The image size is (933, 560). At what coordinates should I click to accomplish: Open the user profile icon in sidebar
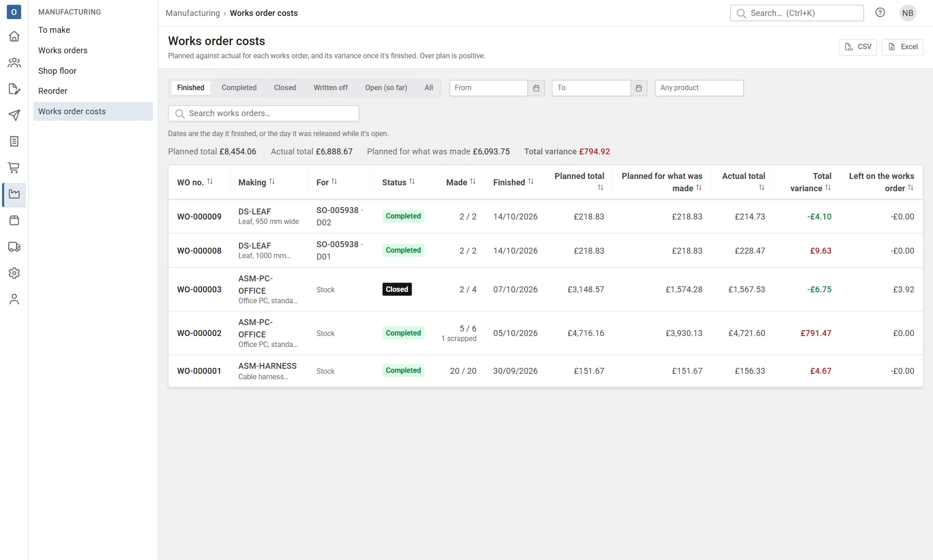[14, 299]
